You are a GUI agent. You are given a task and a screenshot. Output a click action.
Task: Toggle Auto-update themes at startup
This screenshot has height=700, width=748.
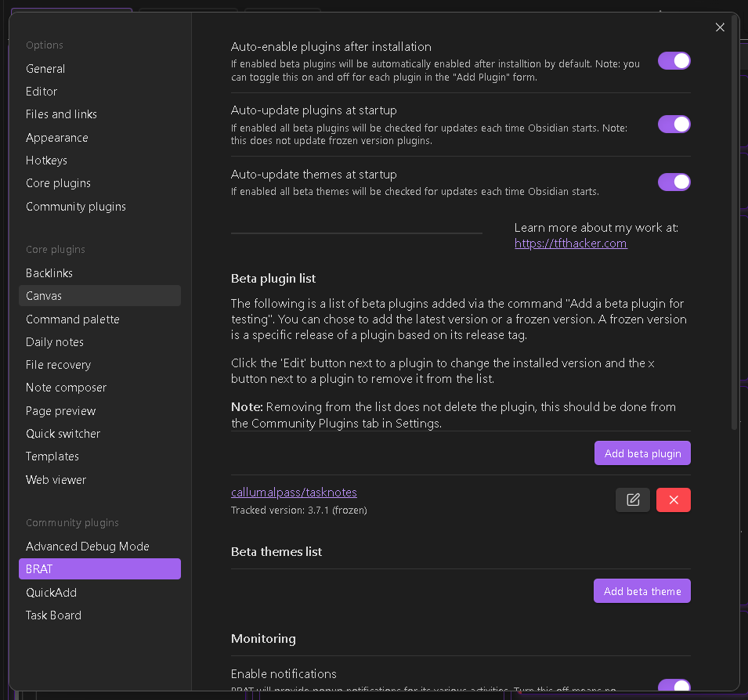point(674,182)
